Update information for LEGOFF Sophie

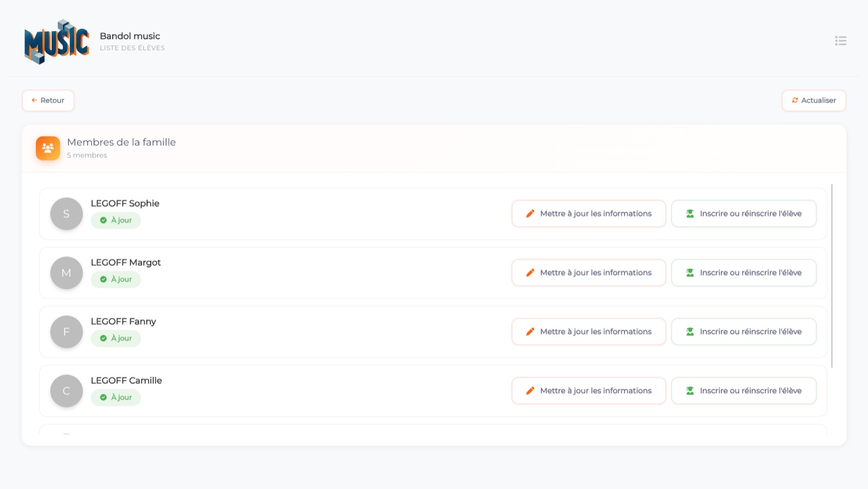(x=589, y=214)
